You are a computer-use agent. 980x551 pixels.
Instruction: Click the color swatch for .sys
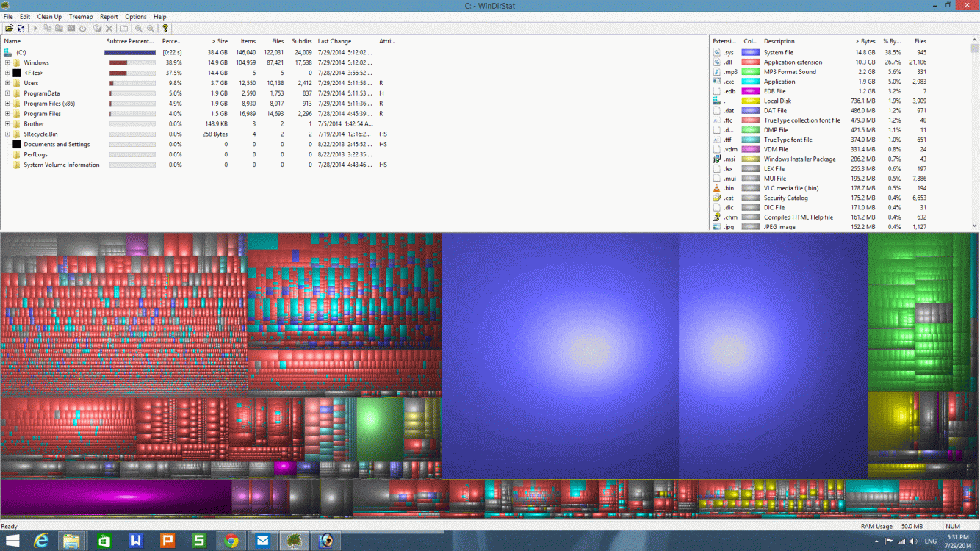[x=750, y=53]
